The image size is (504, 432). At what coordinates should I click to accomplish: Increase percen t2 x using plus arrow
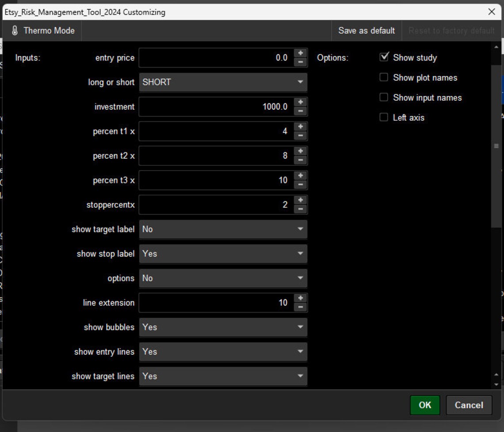(300, 152)
